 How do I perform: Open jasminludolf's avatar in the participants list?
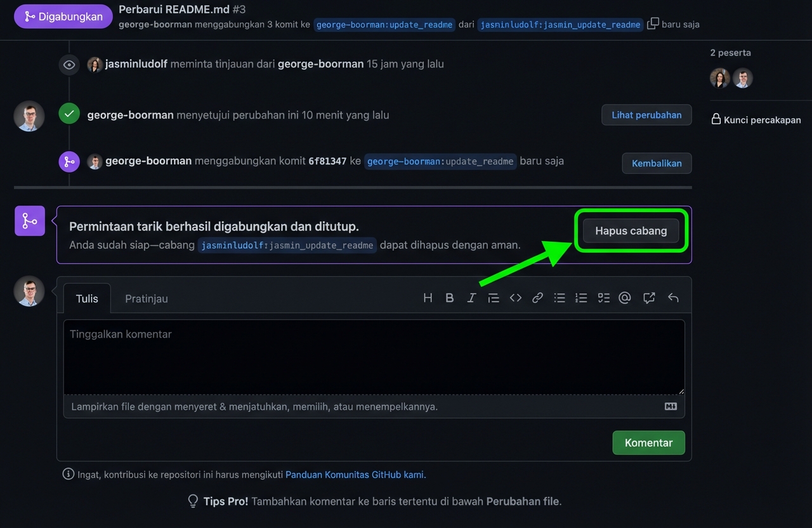click(x=720, y=78)
